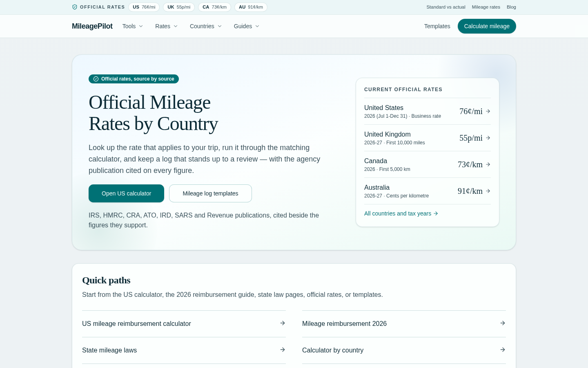Open the Guides navigation menu

pyautogui.click(x=247, y=26)
